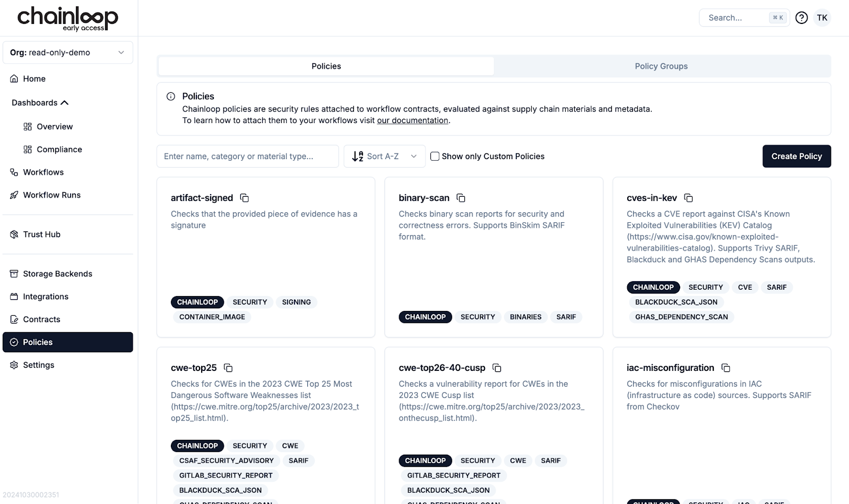Open the help question mark icon
The image size is (849, 504).
(x=801, y=18)
